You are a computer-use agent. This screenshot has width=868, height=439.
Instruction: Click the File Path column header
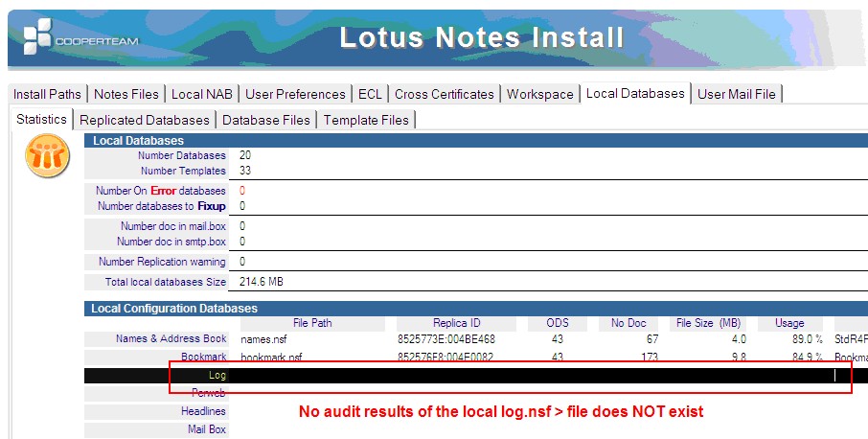point(312,323)
